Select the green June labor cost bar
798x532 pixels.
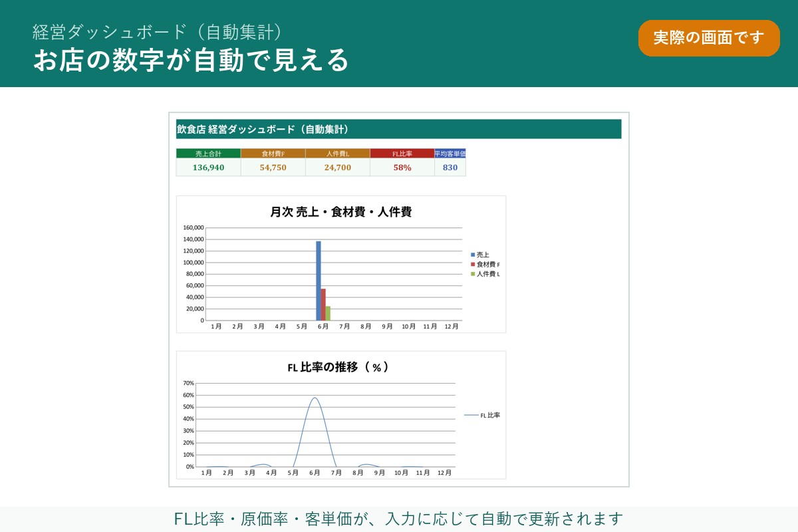pyautogui.click(x=328, y=313)
